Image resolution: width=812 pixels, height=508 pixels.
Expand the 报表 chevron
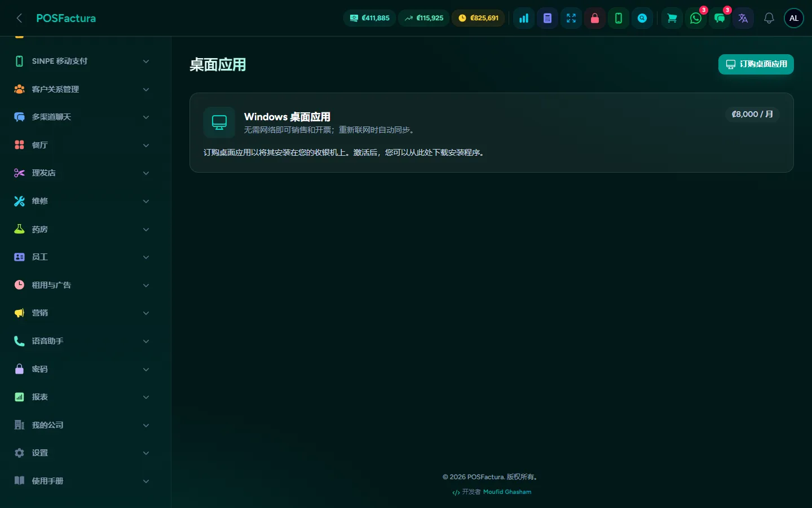[146, 397]
